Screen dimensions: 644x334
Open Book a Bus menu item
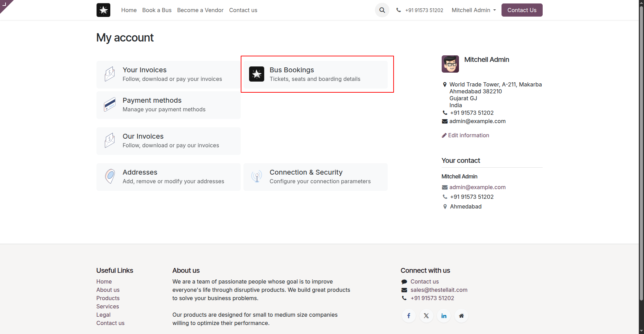157,10
